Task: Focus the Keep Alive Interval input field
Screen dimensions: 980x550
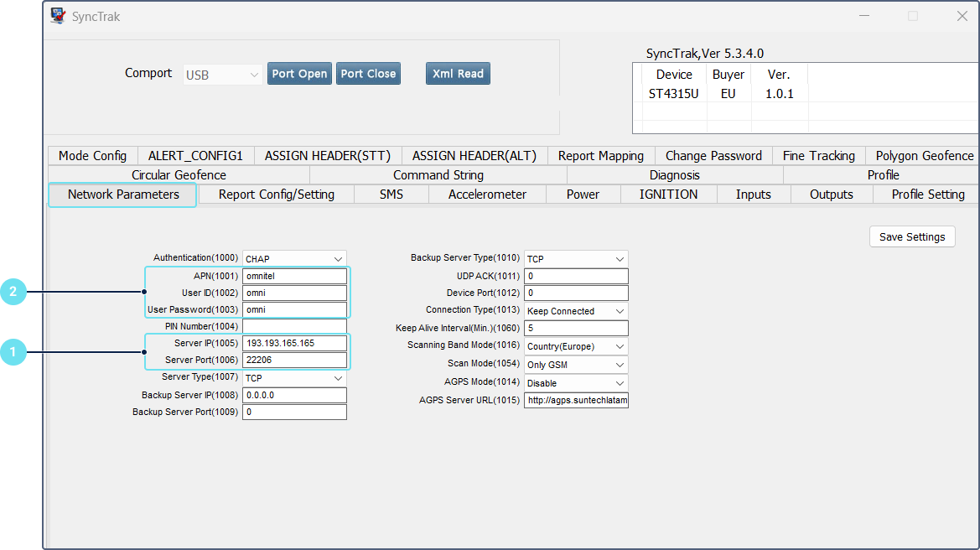Action: [x=576, y=329]
